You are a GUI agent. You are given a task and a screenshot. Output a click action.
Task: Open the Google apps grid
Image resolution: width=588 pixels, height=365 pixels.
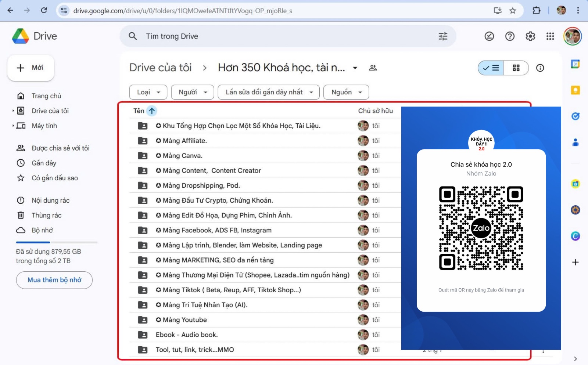tap(550, 36)
